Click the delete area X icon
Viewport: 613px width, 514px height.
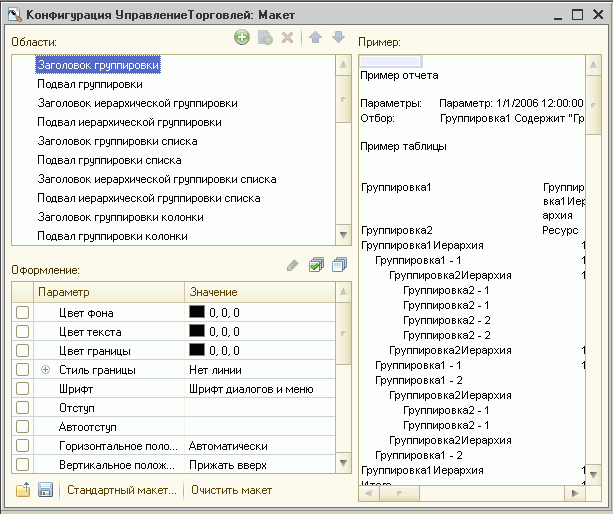[288, 38]
